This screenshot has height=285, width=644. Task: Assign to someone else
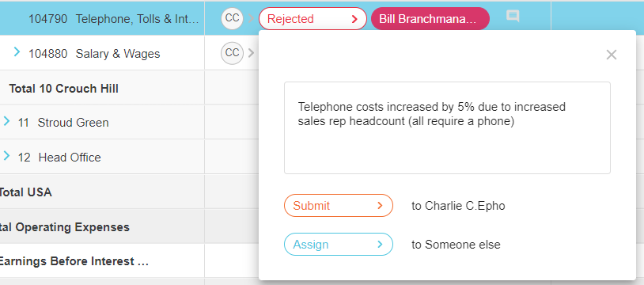339,245
